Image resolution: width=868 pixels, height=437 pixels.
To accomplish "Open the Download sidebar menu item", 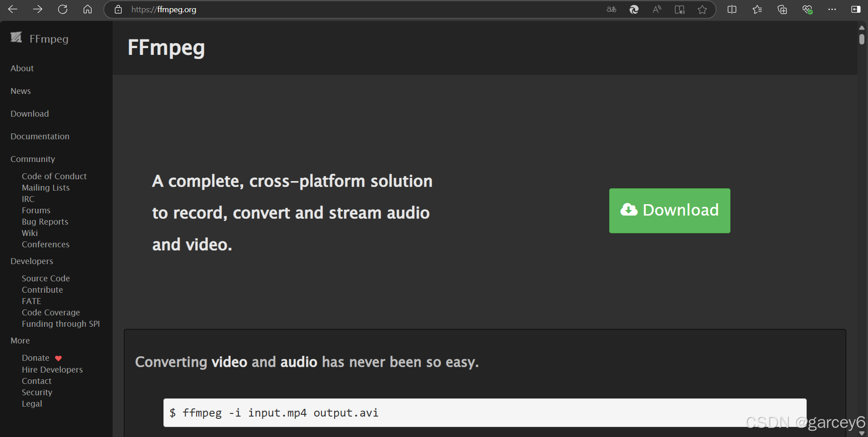I will coord(30,113).
